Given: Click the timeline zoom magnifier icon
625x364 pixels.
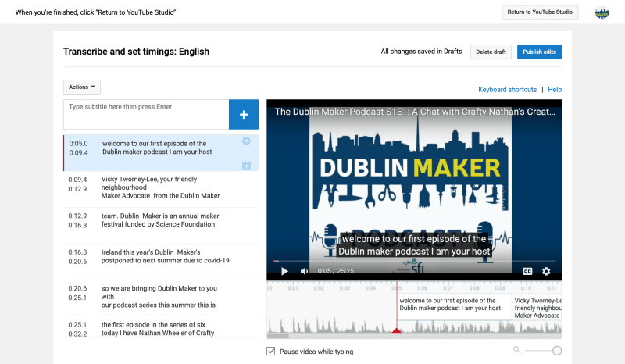Looking at the screenshot, I should click(x=516, y=350).
